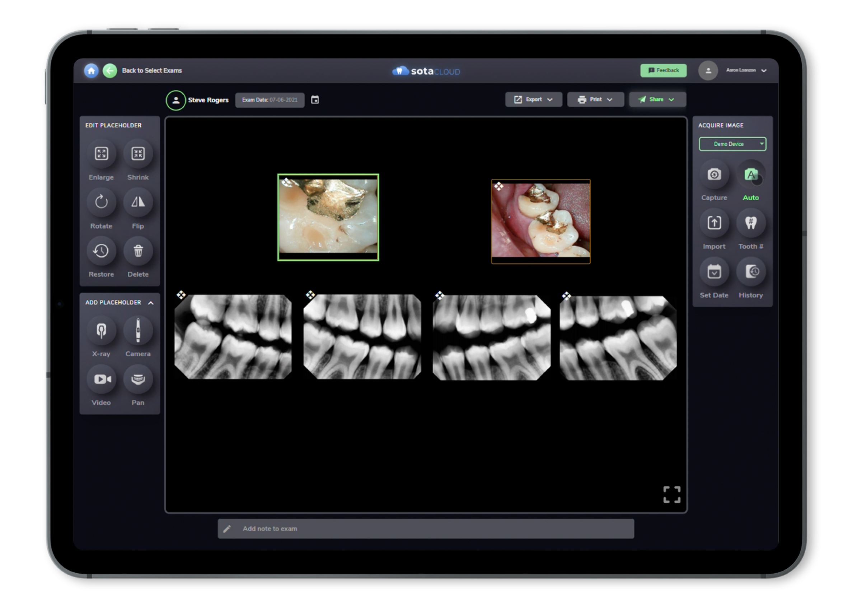Open the Capture tool
The width and height of the screenshot is (857, 616).
[x=714, y=174]
